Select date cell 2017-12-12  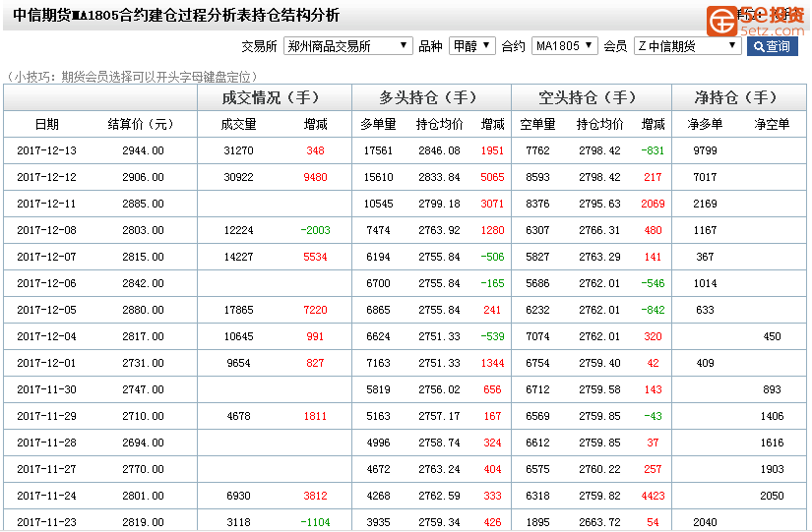click(x=46, y=177)
